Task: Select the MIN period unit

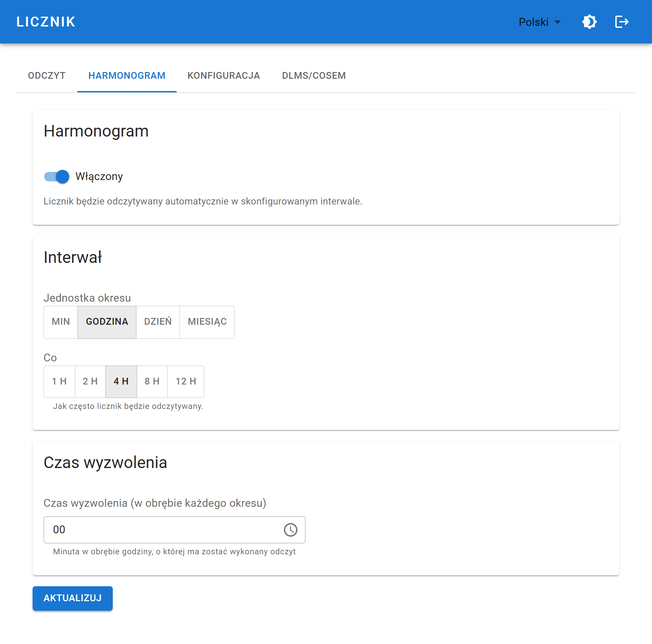Action: (61, 322)
